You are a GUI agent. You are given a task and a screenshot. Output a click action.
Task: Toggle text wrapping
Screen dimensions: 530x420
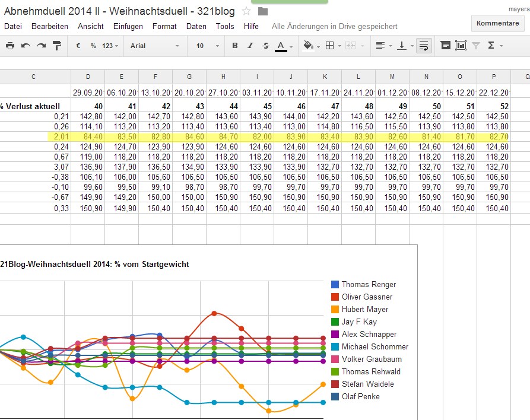(424, 45)
